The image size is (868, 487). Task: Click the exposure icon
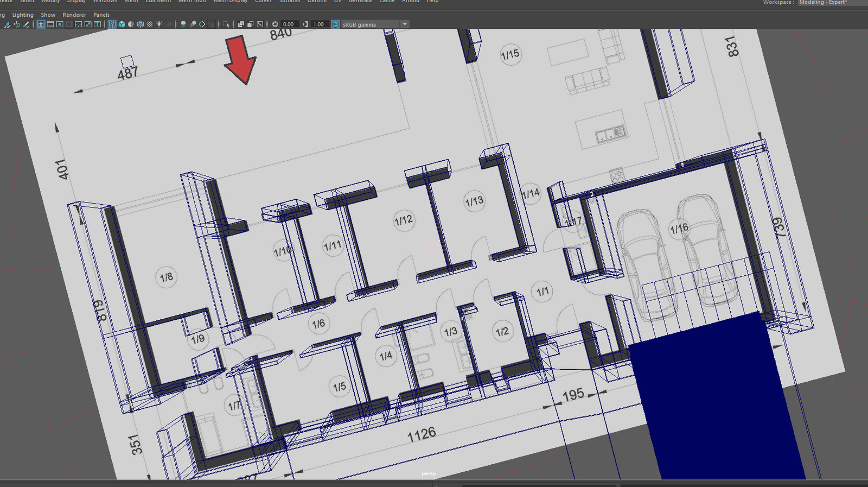pos(275,24)
